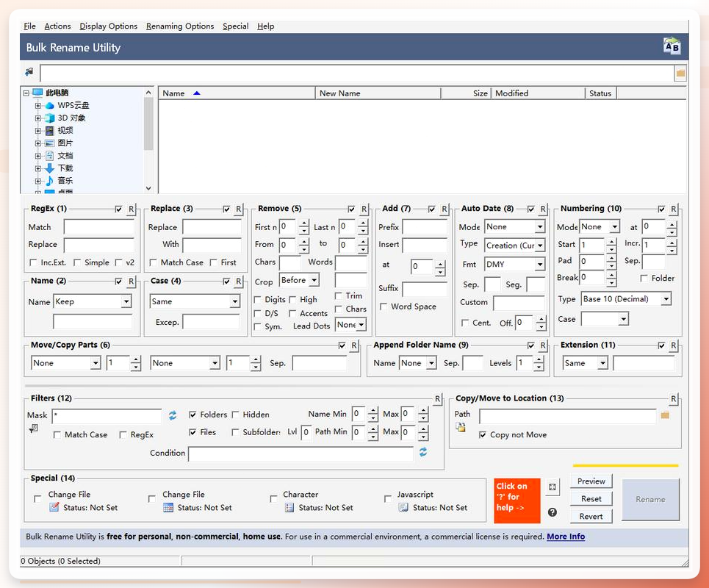The height and width of the screenshot is (588, 709).
Task: Click the copy path icon under Path
Action: 461,427
